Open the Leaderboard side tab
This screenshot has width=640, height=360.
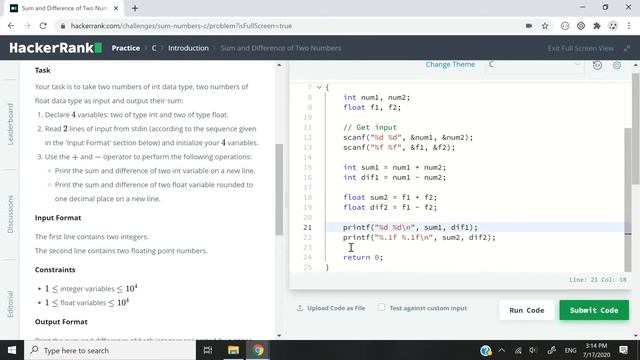10,124
